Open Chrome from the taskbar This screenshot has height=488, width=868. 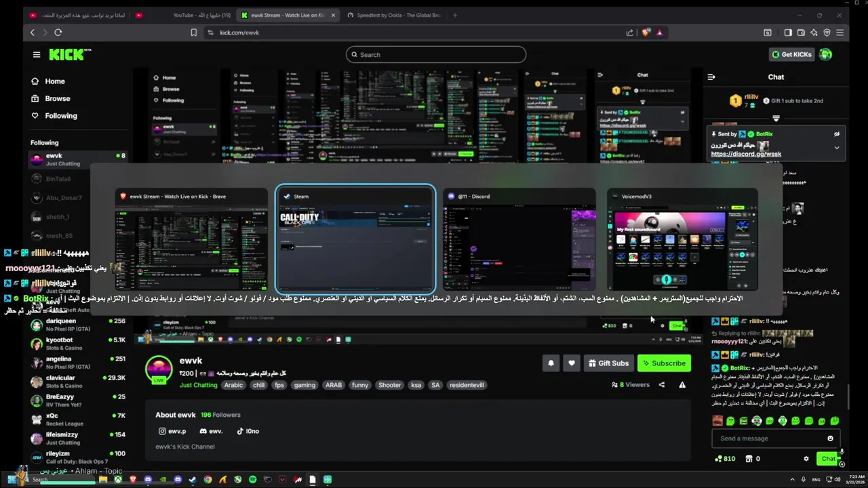tap(208, 480)
